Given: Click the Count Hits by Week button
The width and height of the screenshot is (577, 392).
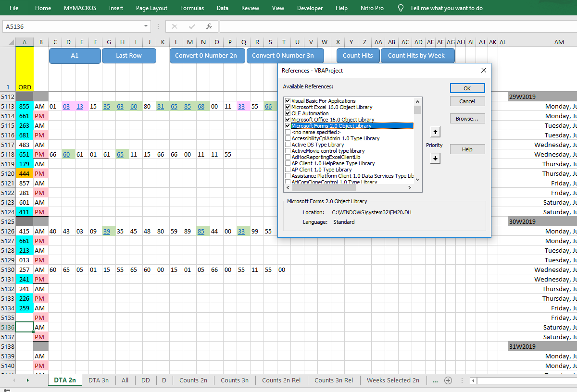Looking at the screenshot, I should click(x=416, y=56).
